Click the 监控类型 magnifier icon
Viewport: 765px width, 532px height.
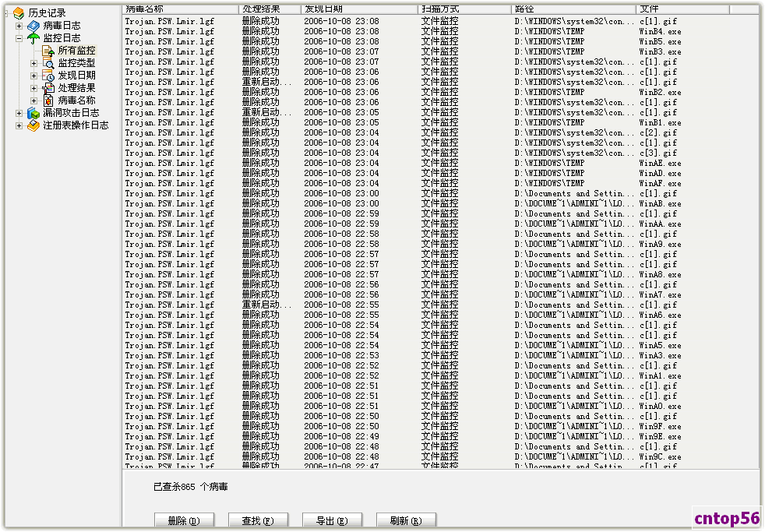pyautogui.click(x=48, y=63)
